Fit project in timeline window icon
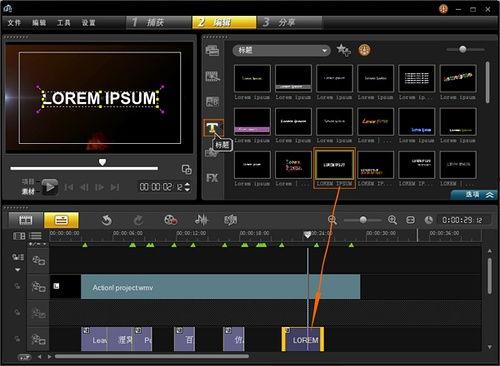Screen dimensions: 500x366 pyautogui.click(x=410, y=220)
